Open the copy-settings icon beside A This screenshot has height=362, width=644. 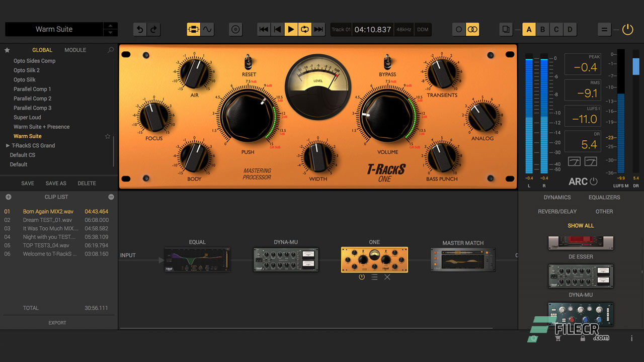(506, 30)
